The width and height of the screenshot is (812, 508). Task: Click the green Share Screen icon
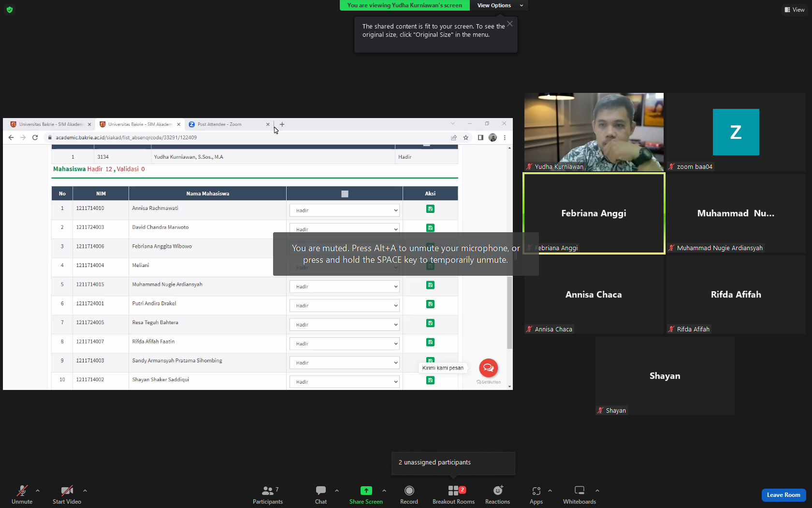tap(366, 491)
